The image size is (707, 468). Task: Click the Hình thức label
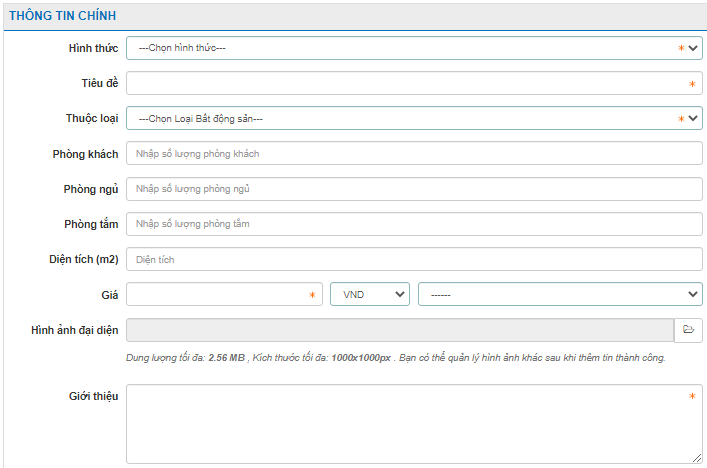93,49
